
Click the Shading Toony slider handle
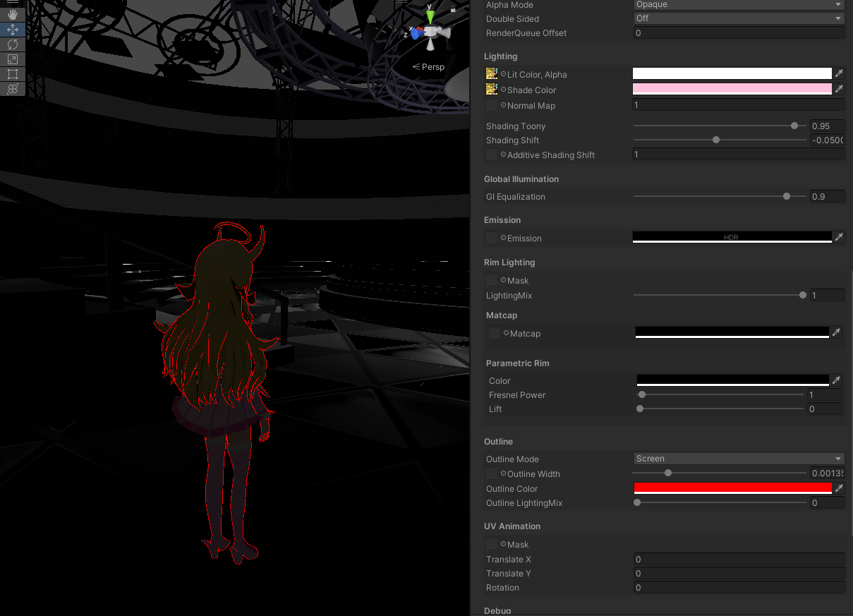(x=794, y=126)
